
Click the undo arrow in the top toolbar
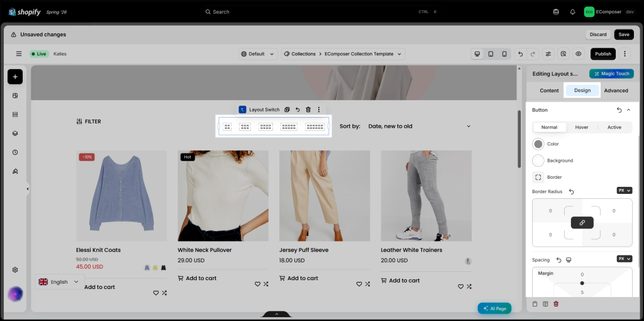(x=520, y=54)
